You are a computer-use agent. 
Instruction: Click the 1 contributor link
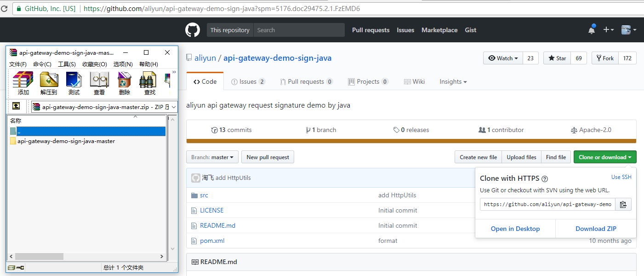click(x=501, y=130)
